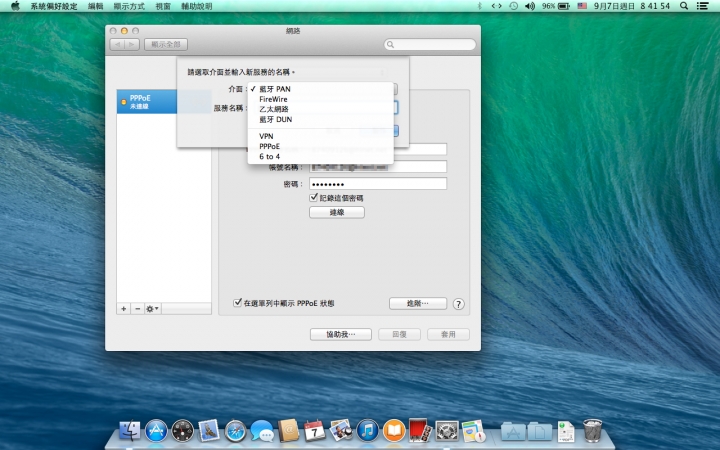Open Applications folder stack in Dock

point(513,431)
